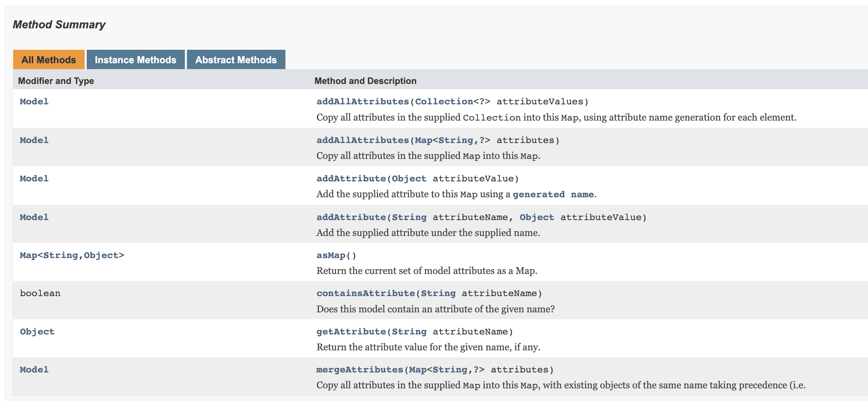
Task: Follow the 'generated name' link
Action: pos(553,195)
